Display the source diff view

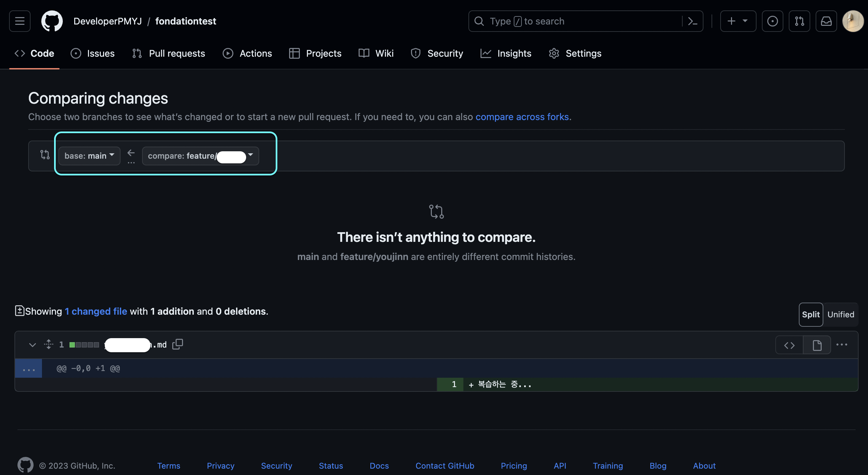click(789, 345)
